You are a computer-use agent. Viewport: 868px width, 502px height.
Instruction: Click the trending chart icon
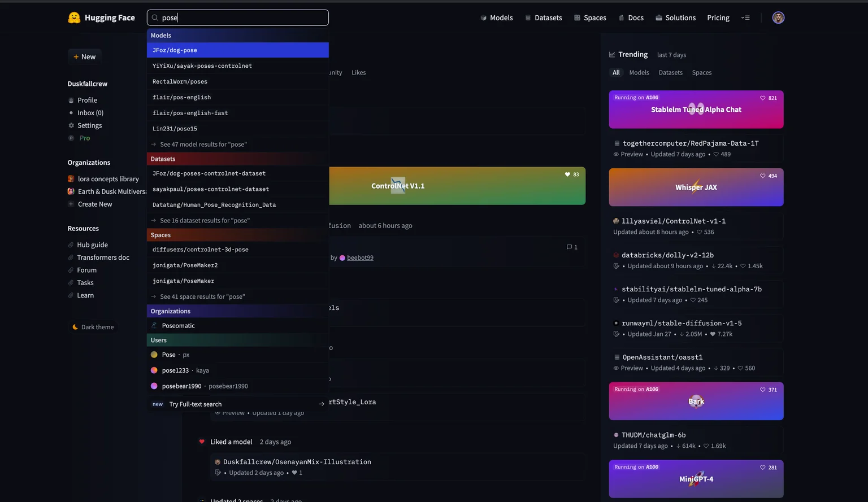pyautogui.click(x=612, y=55)
